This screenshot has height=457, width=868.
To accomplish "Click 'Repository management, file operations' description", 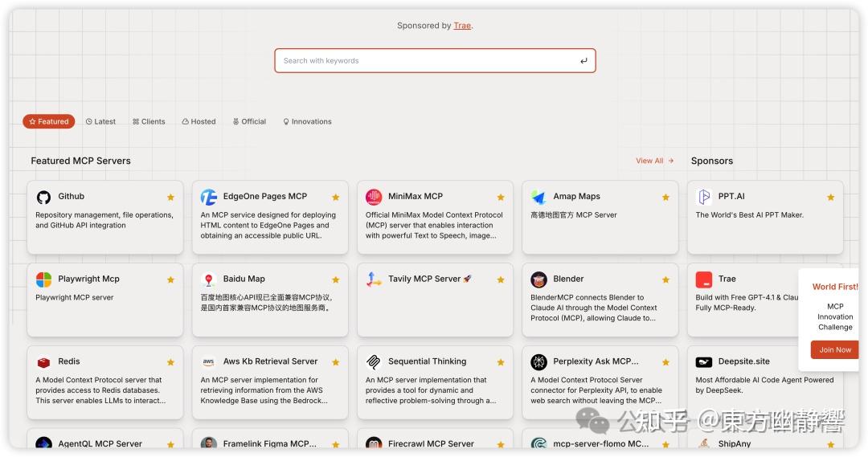I will pyautogui.click(x=104, y=220).
